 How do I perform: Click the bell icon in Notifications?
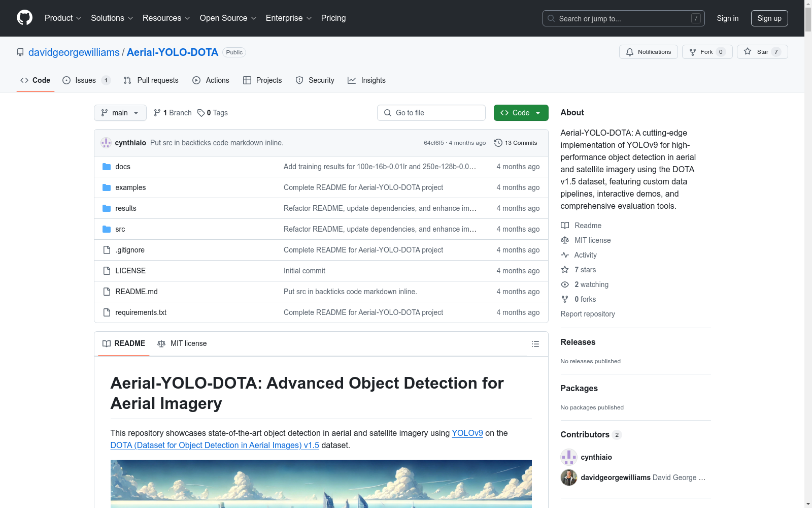(x=630, y=52)
